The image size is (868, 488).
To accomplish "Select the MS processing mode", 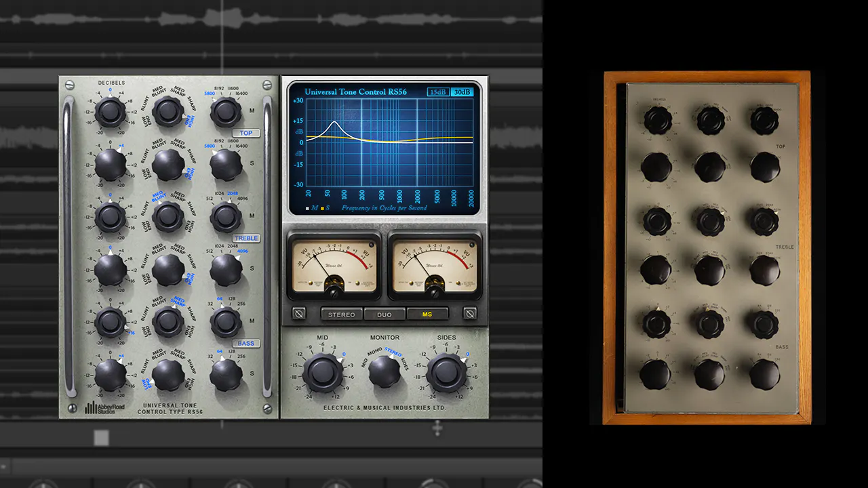I will click(427, 314).
